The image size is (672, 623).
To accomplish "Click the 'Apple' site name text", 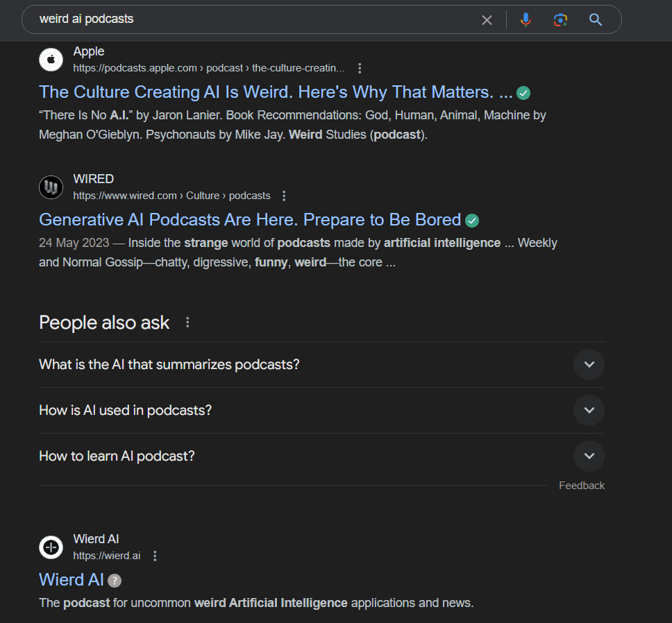I will point(89,51).
